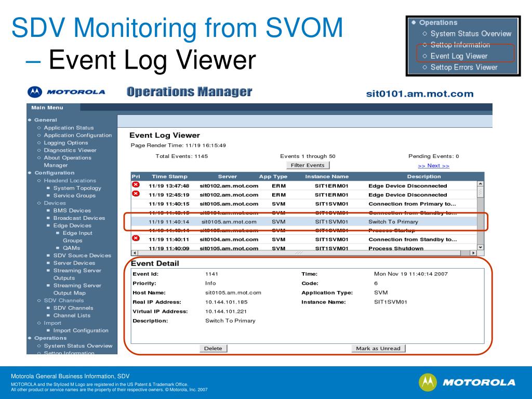Click Host Name value sit0105.am.mot.com
This screenshot has height=399, width=532.
click(233, 292)
